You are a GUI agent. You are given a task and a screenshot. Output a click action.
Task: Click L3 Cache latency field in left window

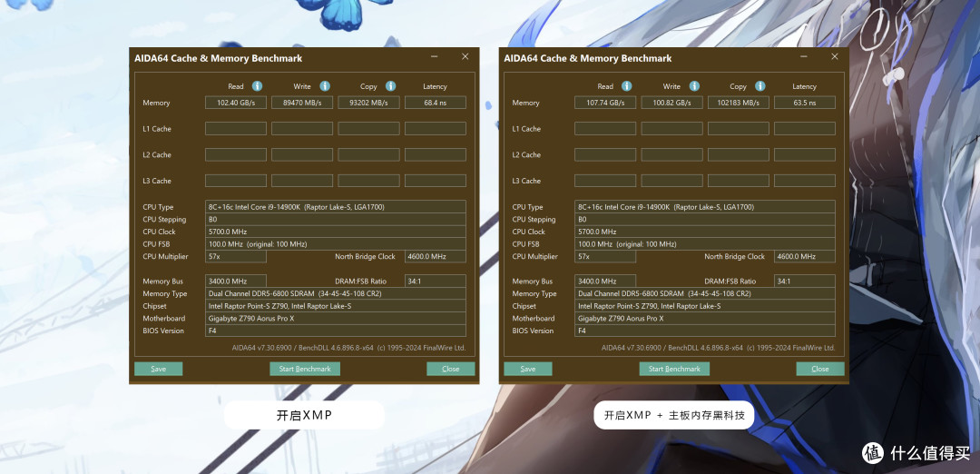click(435, 181)
